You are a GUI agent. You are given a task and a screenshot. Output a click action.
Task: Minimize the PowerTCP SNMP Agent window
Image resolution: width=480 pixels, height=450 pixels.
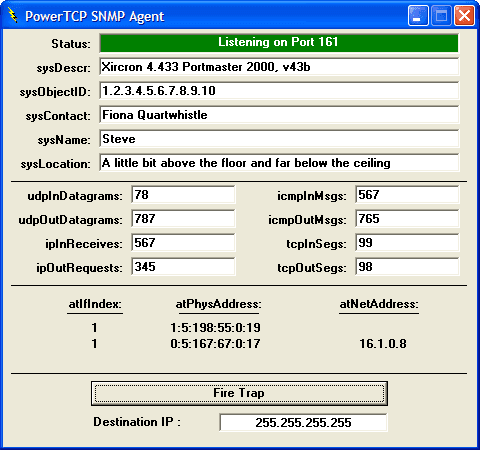click(x=418, y=16)
